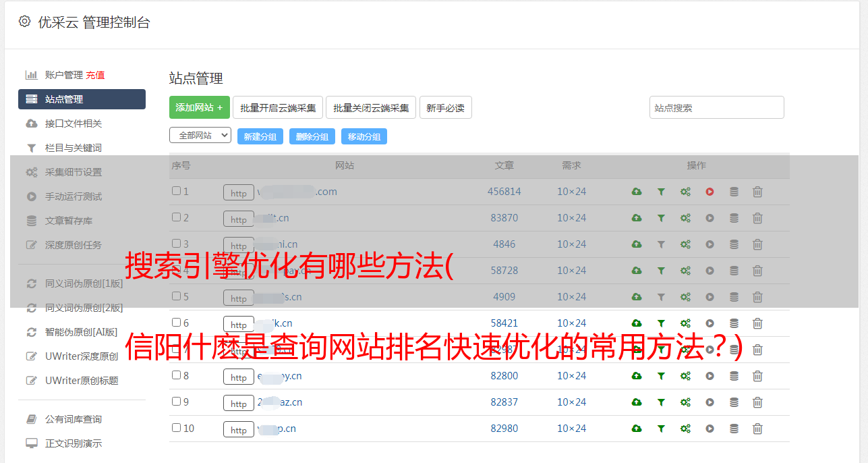Open the gears icon in site row 5
The width and height of the screenshot is (868, 463).
685,297
